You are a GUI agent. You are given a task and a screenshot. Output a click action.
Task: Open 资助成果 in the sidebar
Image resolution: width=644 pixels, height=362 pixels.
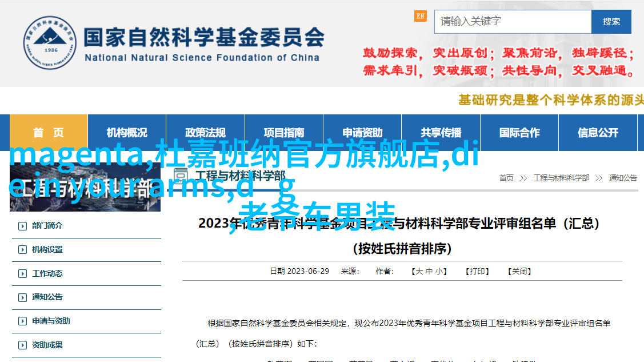click(x=47, y=345)
